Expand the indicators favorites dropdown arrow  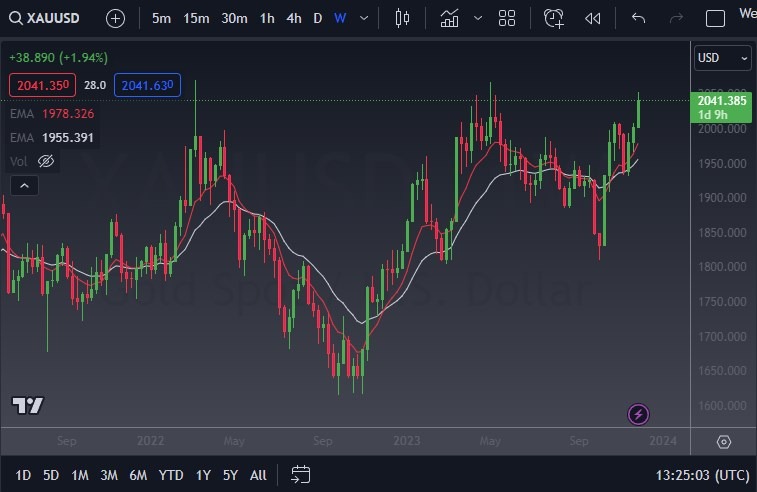[x=478, y=18]
